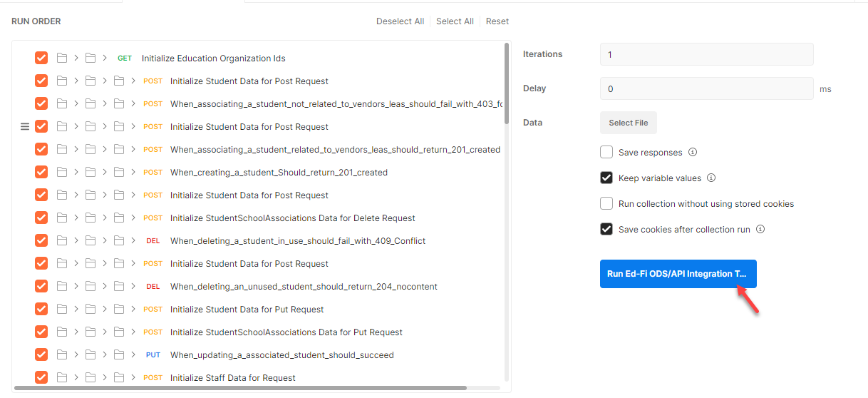Select When_updating_a_associated_student_should_succeed request
The width and height of the screenshot is (868, 398).
tap(282, 355)
